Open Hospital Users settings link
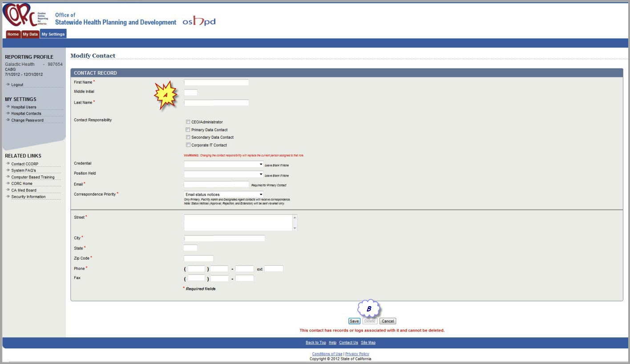 click(x=24, y=107)
